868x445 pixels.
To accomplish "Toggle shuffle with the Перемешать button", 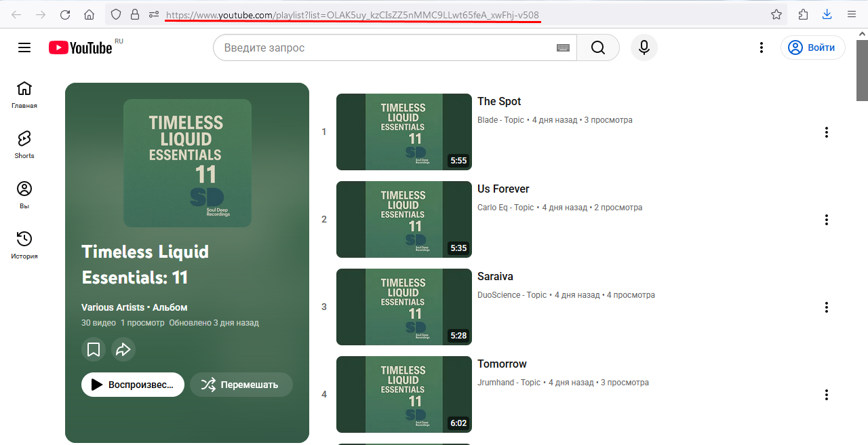I will tap(241, 385).
